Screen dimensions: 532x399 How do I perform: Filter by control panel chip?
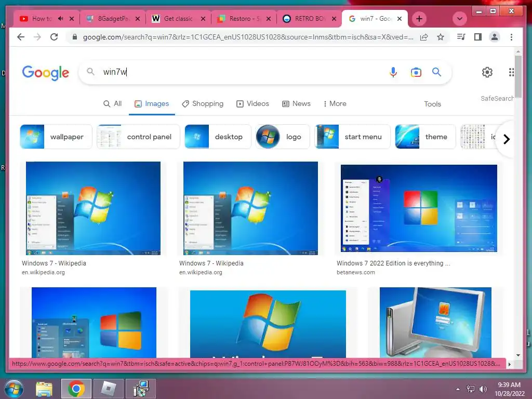138,137
